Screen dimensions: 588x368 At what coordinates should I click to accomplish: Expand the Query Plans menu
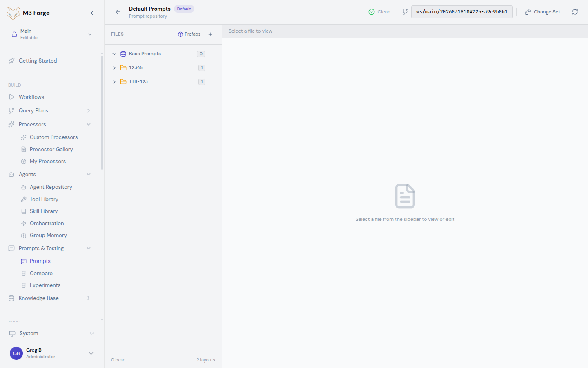point(88,111)
